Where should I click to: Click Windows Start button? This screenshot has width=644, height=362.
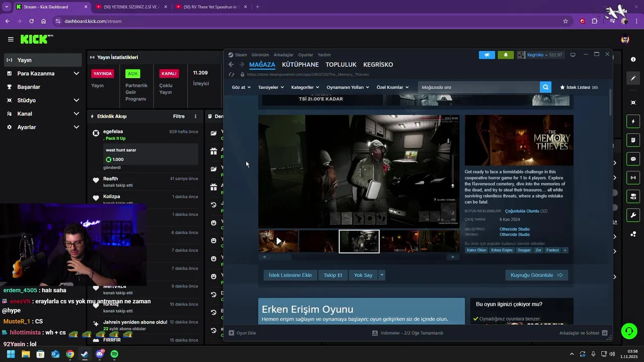coord(11,354)
